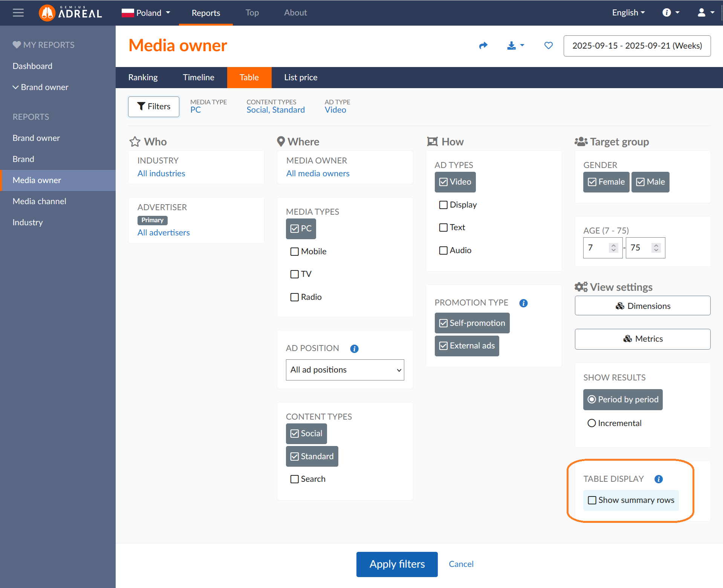Click the heart favorite icon
723x588 pixels.
point(548,46)
